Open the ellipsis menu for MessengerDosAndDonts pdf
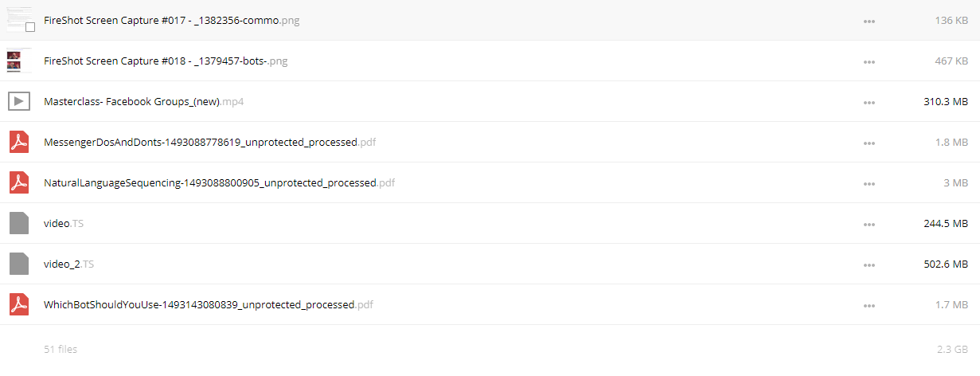Screen dimensions: 980x376 [869, 143]
